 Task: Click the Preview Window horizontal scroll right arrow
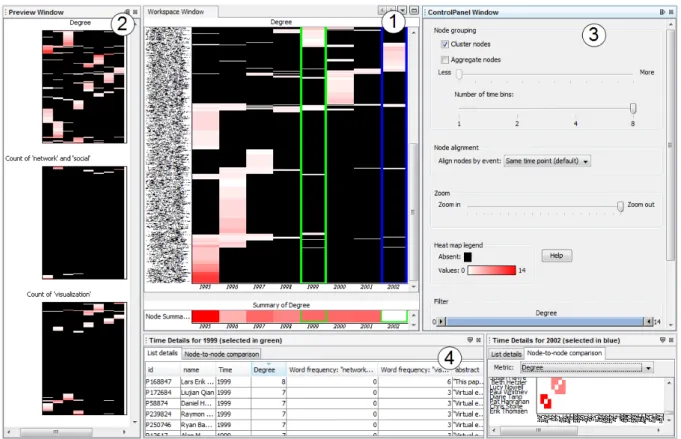124,432
